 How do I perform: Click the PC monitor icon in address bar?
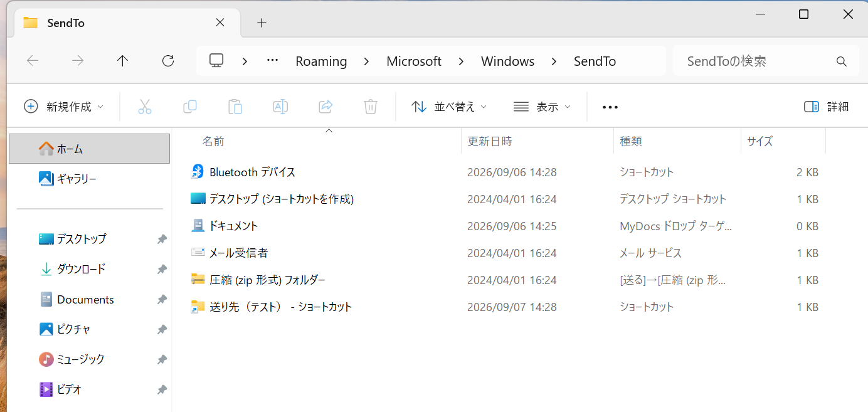pos(216,61)
